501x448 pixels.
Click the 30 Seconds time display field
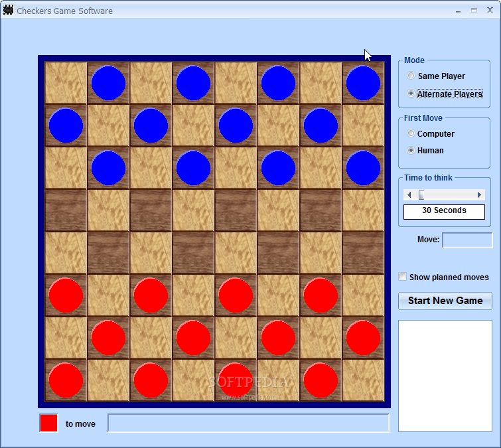[444, 212]
